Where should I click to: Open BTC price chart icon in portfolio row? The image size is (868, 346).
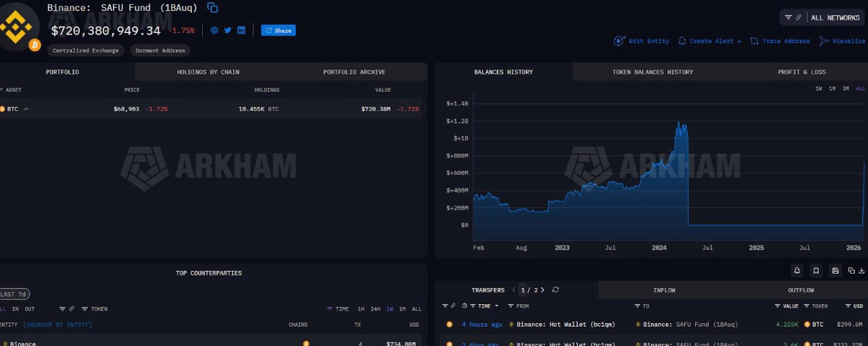tap(26, 109)
